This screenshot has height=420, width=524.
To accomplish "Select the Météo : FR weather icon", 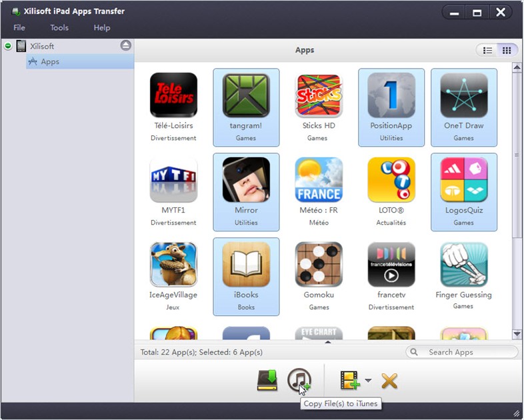I will pos(319,180).
